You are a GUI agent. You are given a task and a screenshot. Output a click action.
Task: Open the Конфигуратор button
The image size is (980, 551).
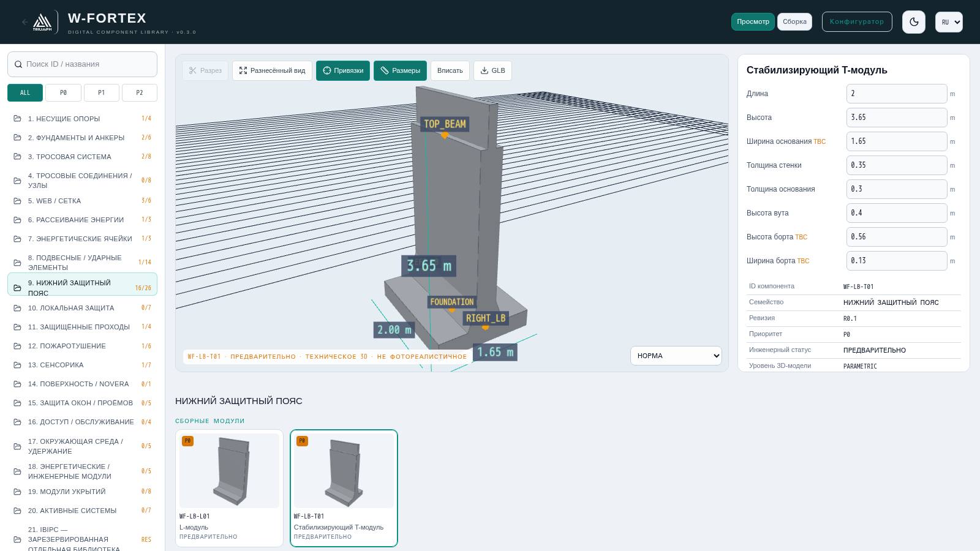pos(857,21)
